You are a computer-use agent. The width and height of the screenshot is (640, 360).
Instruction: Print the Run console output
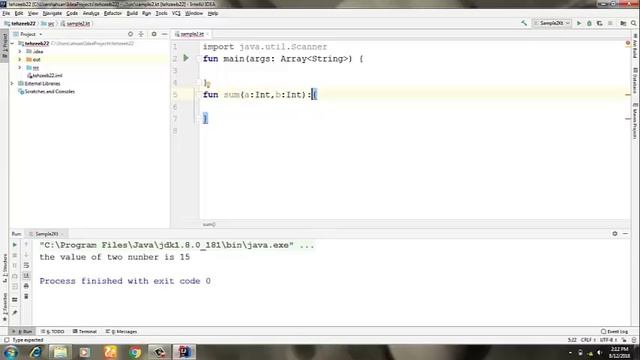tap(26, 286)
